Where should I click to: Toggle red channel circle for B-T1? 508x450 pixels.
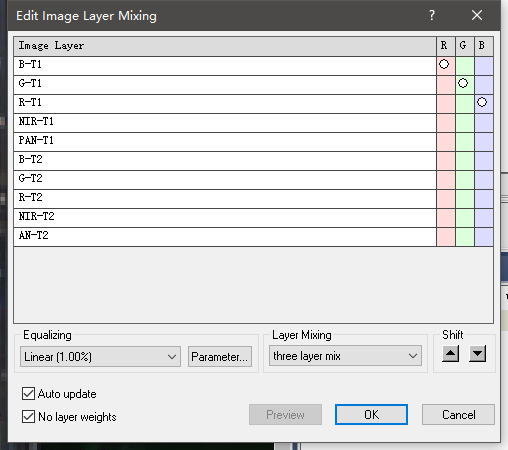coord(444,64)
